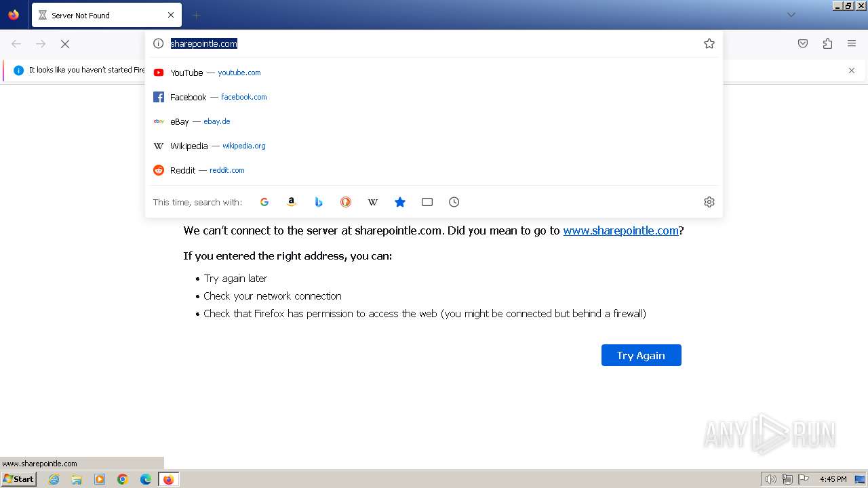Search with Google this time
The height and width of the screenshot is (488, 868).
click(264, 202)
